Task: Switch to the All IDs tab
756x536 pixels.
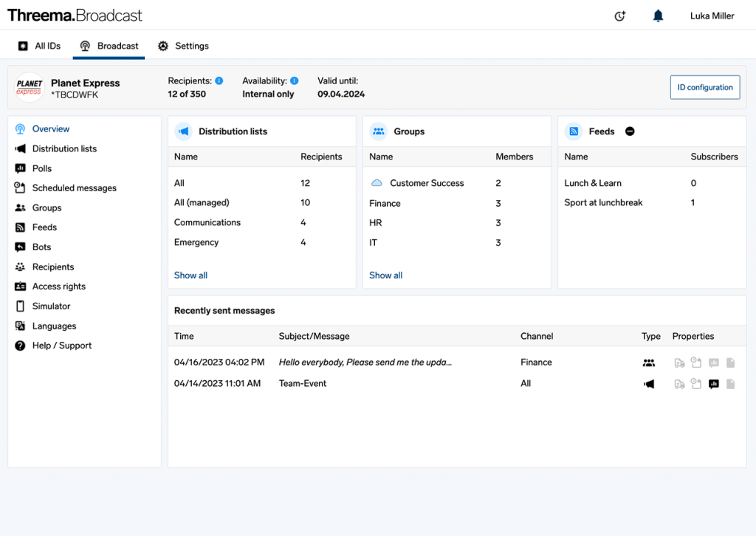Action: click(40, 46)
